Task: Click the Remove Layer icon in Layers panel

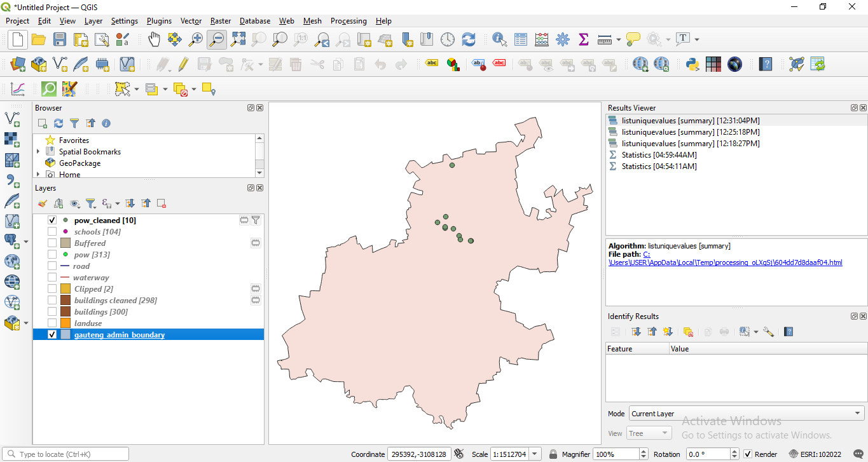Action: [162, 203]
